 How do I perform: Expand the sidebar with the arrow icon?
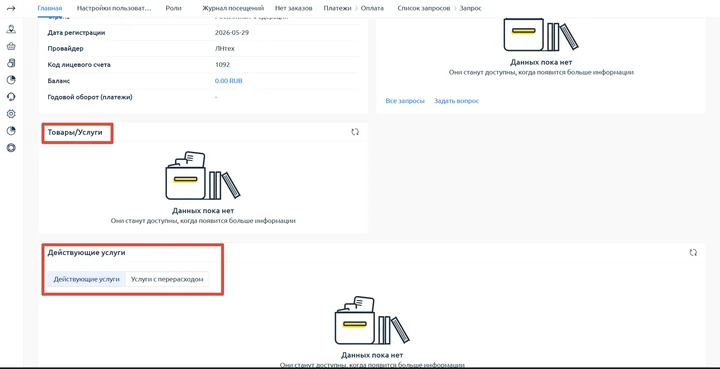(x=11, y=8)
